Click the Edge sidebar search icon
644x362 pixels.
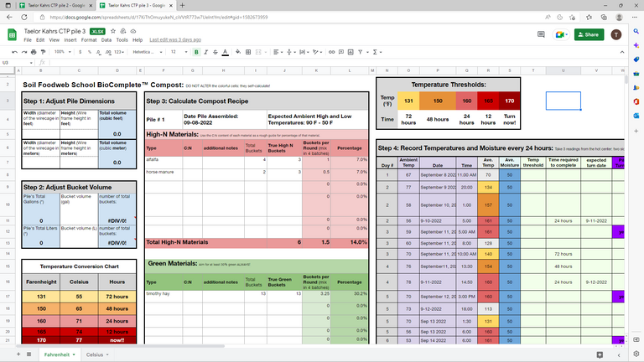636,32
